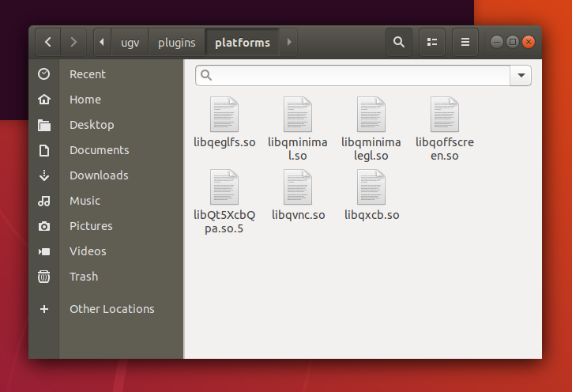Click the Videos camcorder icon in sidebar
Image resolution: width=572 pixels, height=392 pixels.
coord(43,251)
